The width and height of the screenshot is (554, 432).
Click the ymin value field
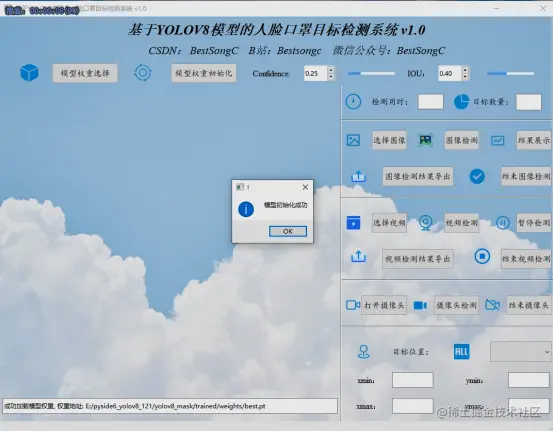click(529, 380)
